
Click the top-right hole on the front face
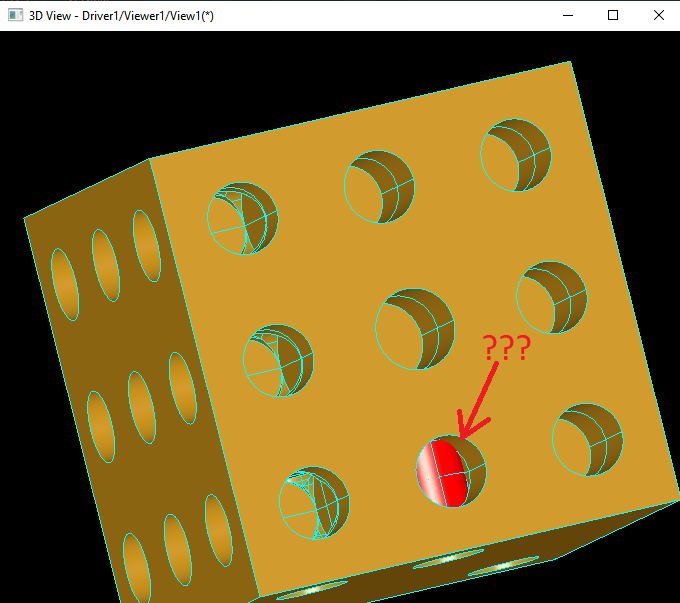(515, 155)
